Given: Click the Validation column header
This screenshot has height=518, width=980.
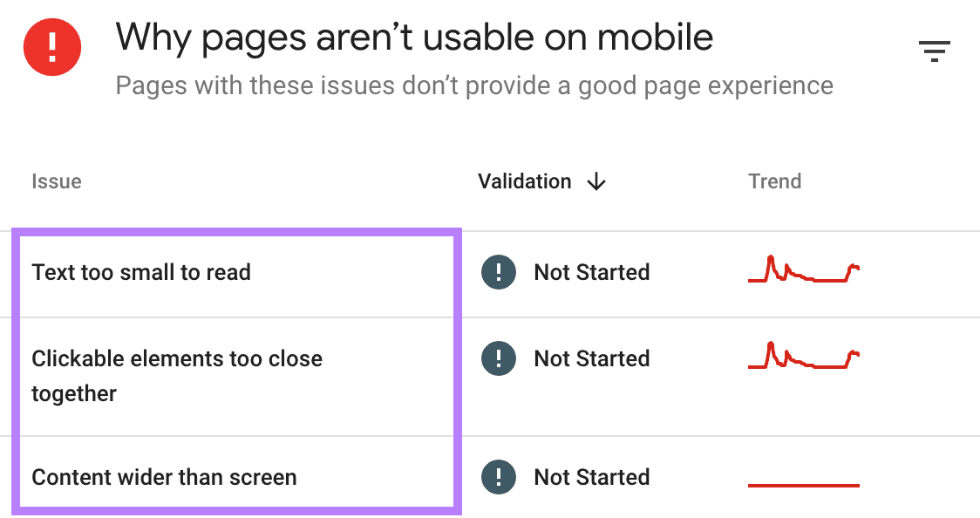Looking at the screenshot, I should (525, 181).
